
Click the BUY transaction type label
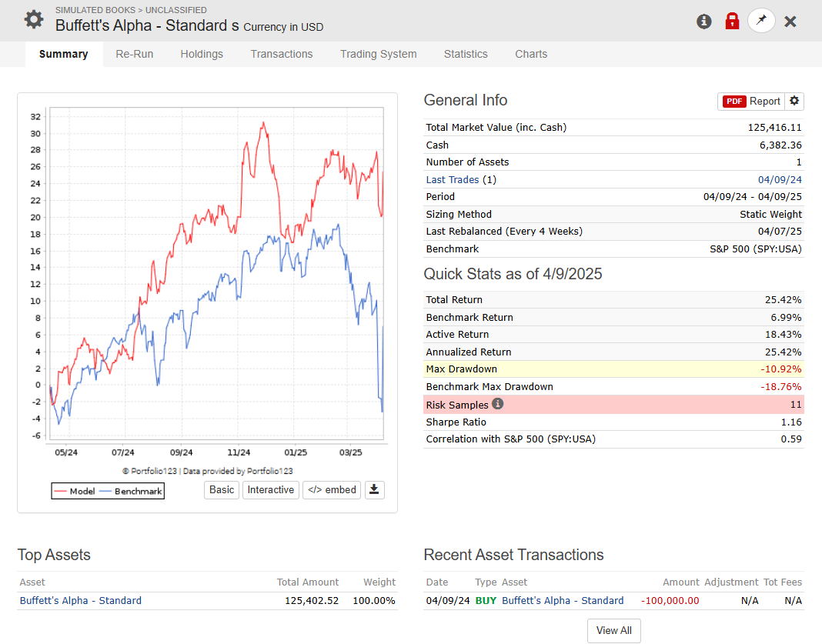pyautogui.click(x=486, y=600)
